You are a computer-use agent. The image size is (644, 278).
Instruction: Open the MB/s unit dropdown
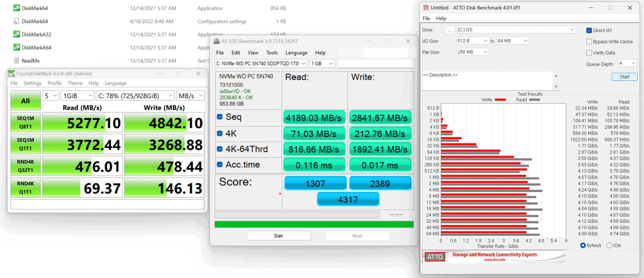click(x=191, y=96)
